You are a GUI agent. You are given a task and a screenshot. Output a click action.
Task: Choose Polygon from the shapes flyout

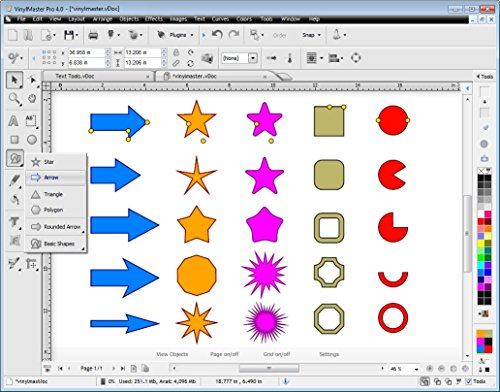(56, 210)
